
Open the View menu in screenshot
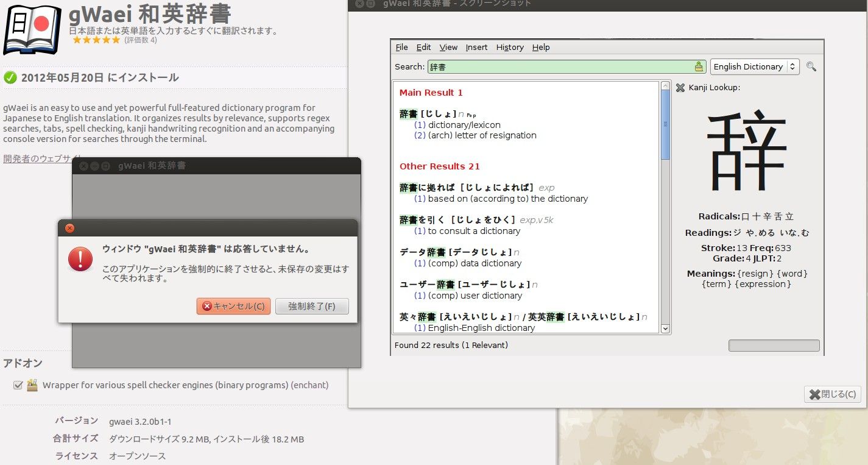coord(448,47)
